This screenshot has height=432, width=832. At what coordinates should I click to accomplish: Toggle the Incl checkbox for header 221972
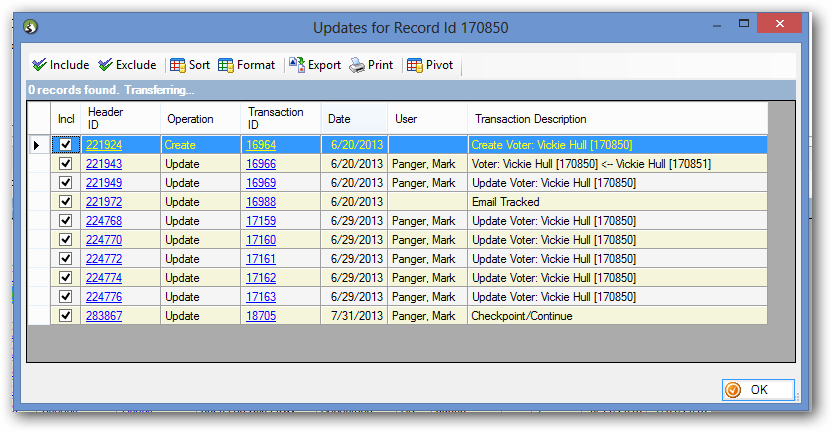(66, 202)
